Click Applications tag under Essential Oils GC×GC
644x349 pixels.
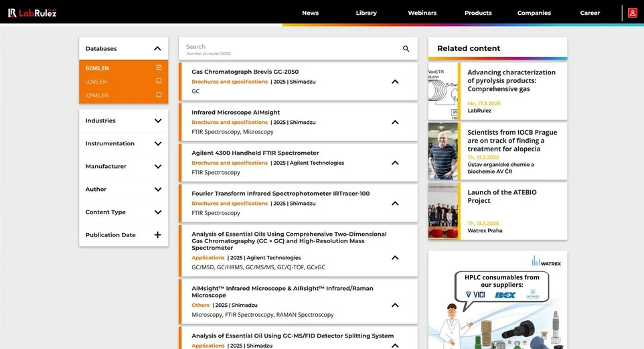pos(208,257)
